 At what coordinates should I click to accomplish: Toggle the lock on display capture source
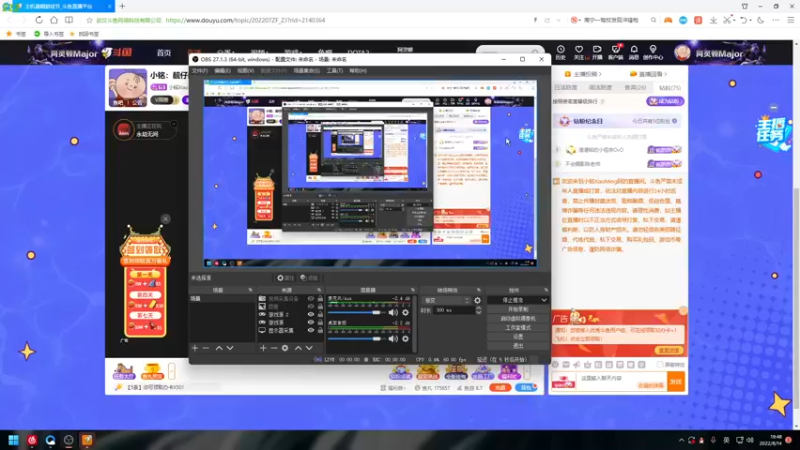320,330
